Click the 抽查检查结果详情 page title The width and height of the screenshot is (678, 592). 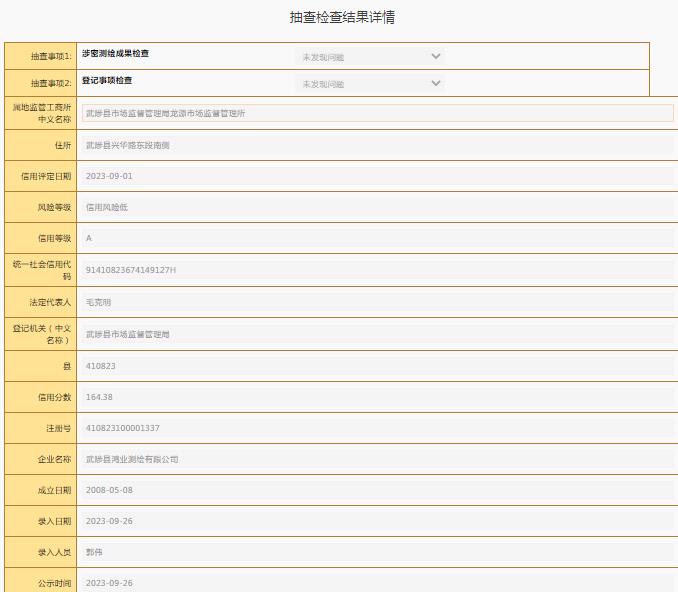pos(342,17)
